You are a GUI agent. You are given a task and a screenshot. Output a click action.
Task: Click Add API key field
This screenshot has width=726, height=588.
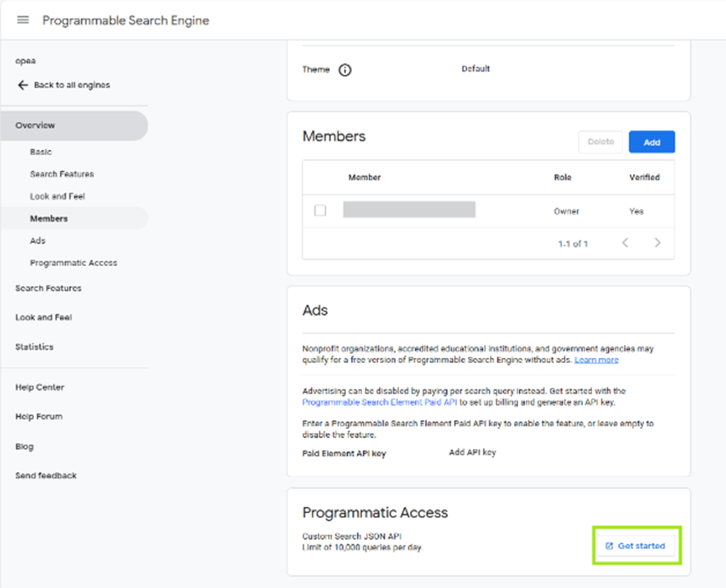(472, 453)
